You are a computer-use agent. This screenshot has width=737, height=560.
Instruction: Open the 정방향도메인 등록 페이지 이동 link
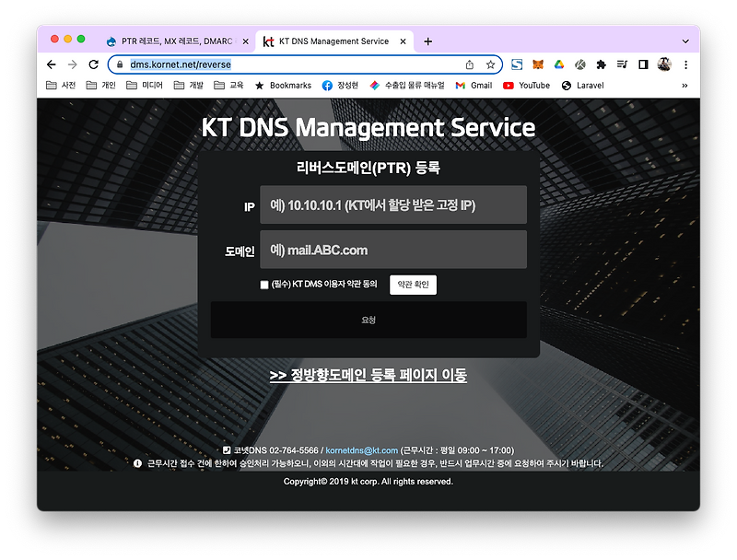368,375
